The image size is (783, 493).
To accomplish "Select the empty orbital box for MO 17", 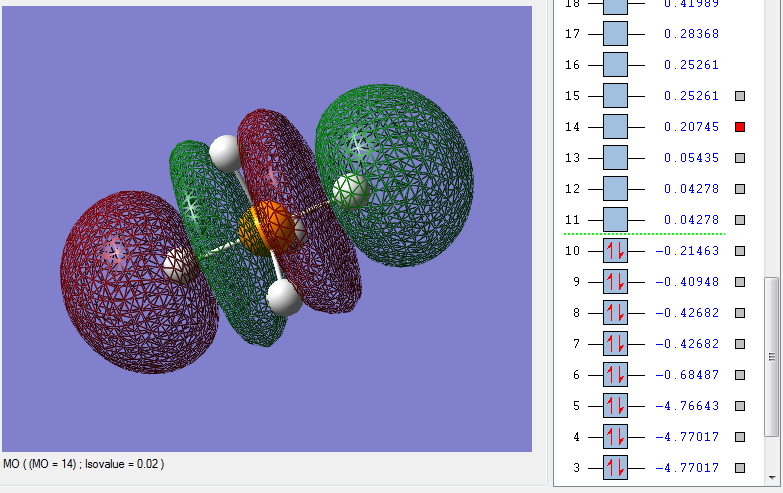I will [615, 34].
